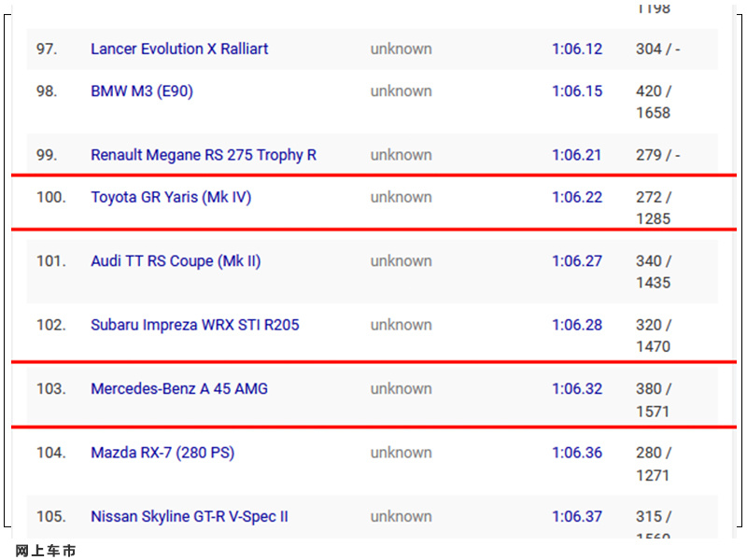Open the Subaru Impreza WRX STI R205 link
The width and height of the screenshot is (747, 560).
point(195,325)
